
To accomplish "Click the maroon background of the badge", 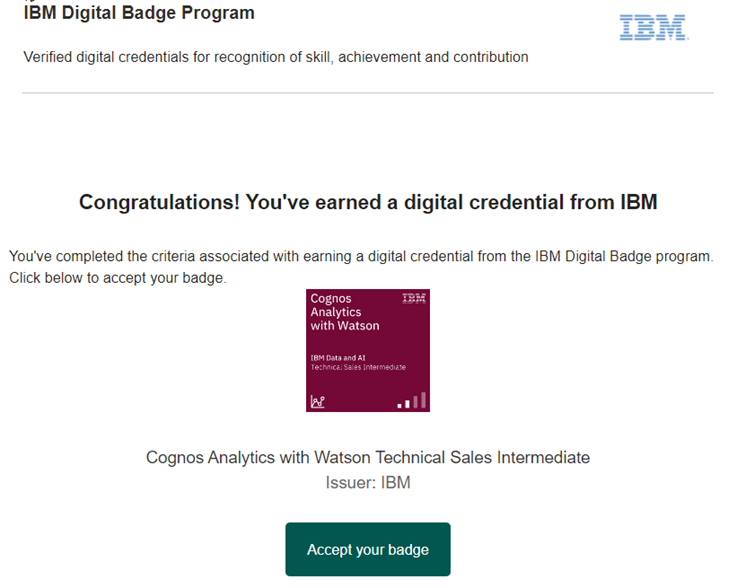I will pos(368,383).
